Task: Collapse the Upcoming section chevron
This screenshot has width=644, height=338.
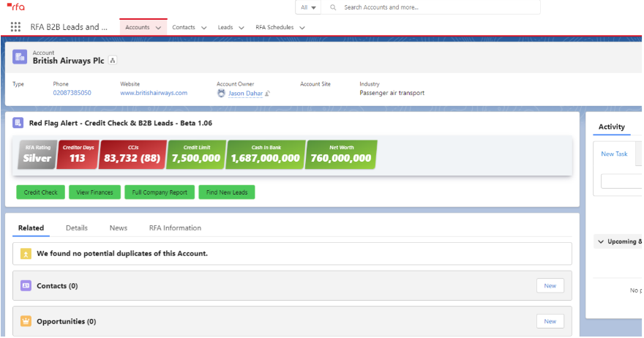Action: click(x=601, y=241)
